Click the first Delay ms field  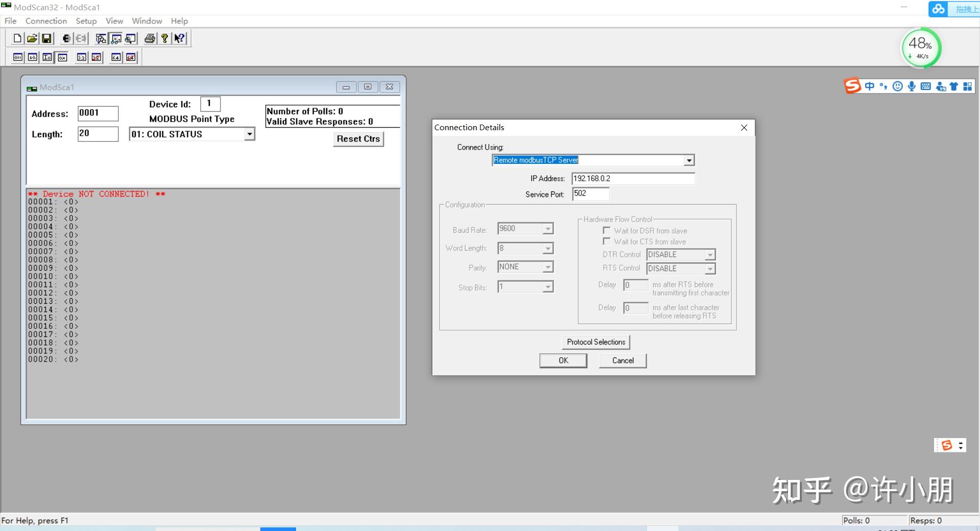coord(635,285)
